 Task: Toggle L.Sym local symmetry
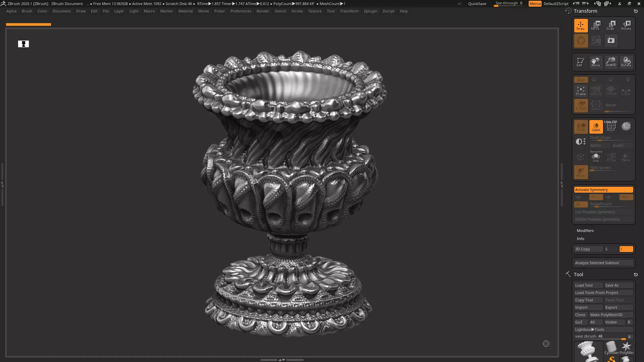click(626, 91)
